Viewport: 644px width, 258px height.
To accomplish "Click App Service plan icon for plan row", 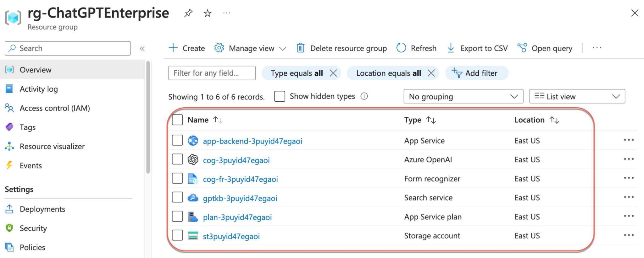I will (193, 217).
